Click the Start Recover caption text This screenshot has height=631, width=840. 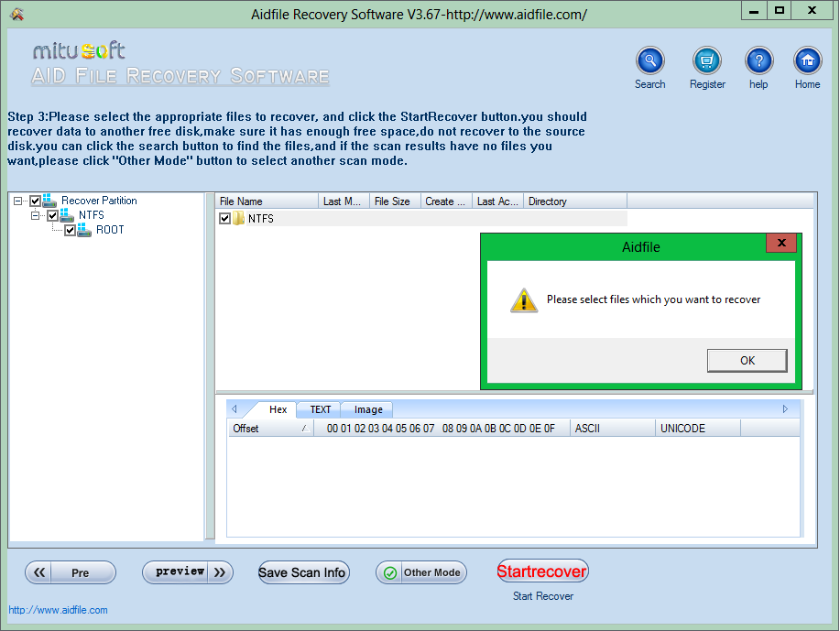[542, 596]
